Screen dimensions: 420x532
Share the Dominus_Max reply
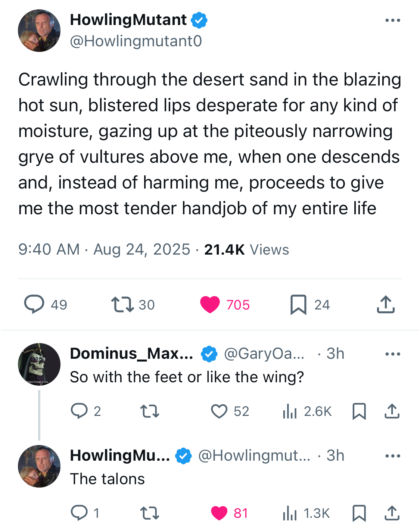coord(392,411)
